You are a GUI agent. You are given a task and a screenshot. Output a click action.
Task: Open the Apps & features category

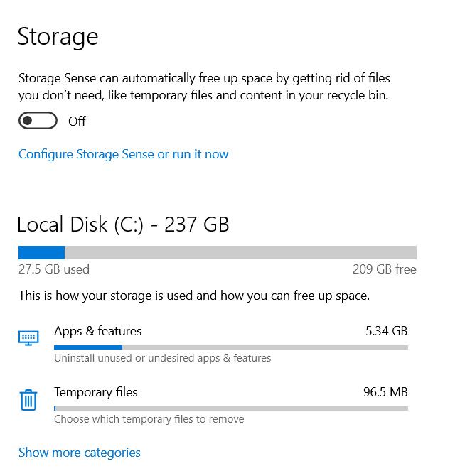[98, 331]
